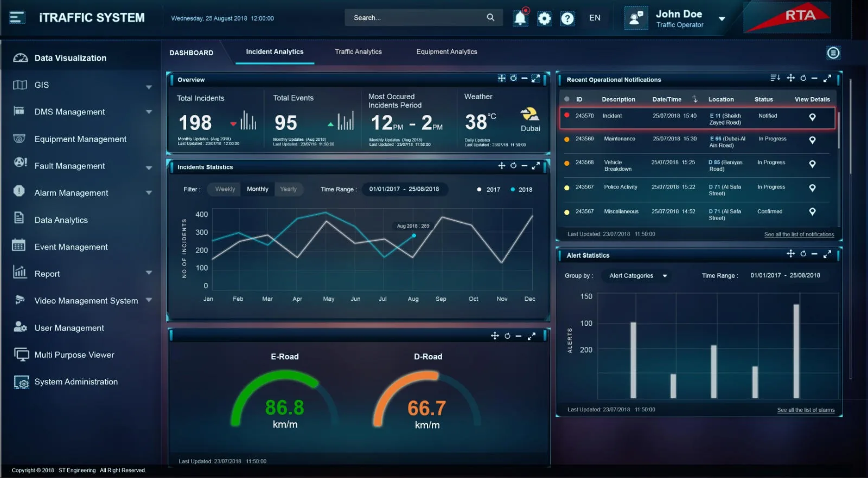Switch to the Equipment Analytics tab
Screen dimensions: 868x478
(x=446, y=52)
